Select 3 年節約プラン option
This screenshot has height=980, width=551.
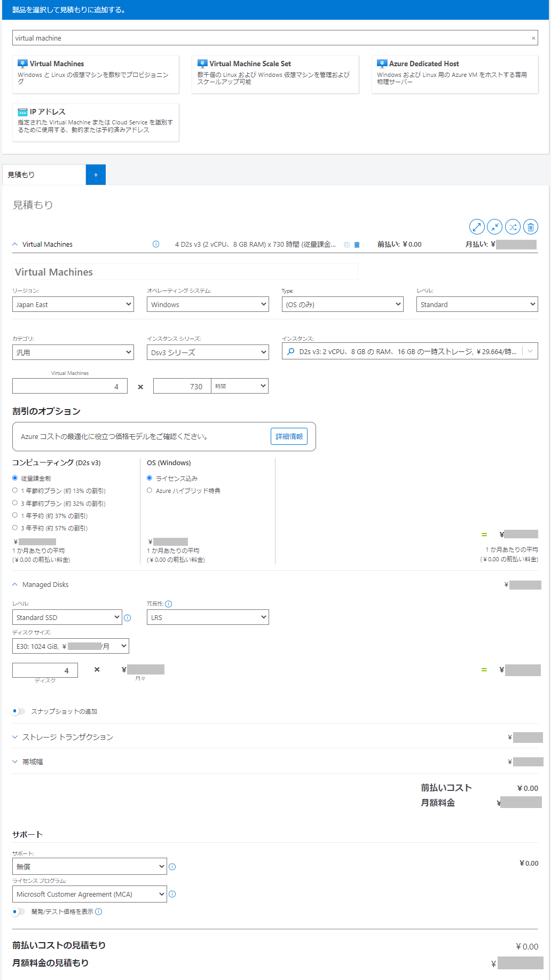click(x=15, y=503)
